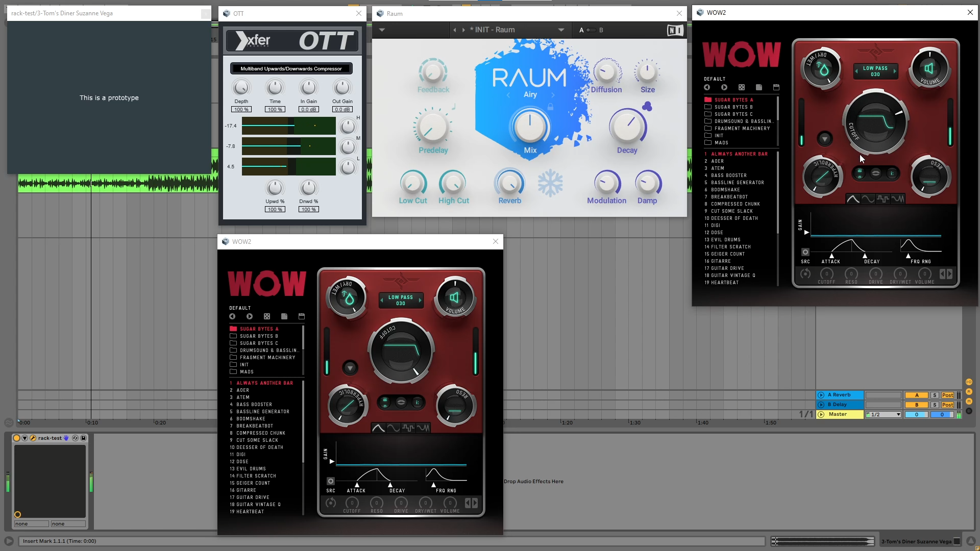
Task: Click the Raum predelay sync note icon
Action: (x=453, y=107)
